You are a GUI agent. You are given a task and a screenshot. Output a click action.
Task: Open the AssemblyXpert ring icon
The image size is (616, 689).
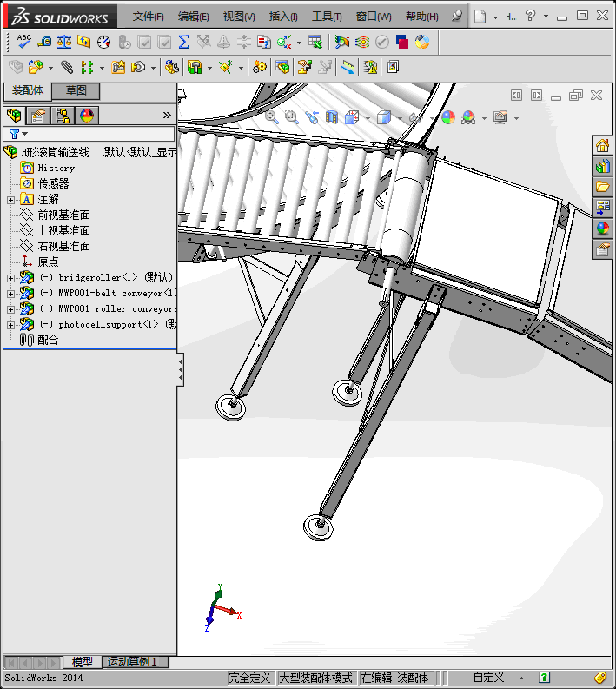tap(422, 42)
